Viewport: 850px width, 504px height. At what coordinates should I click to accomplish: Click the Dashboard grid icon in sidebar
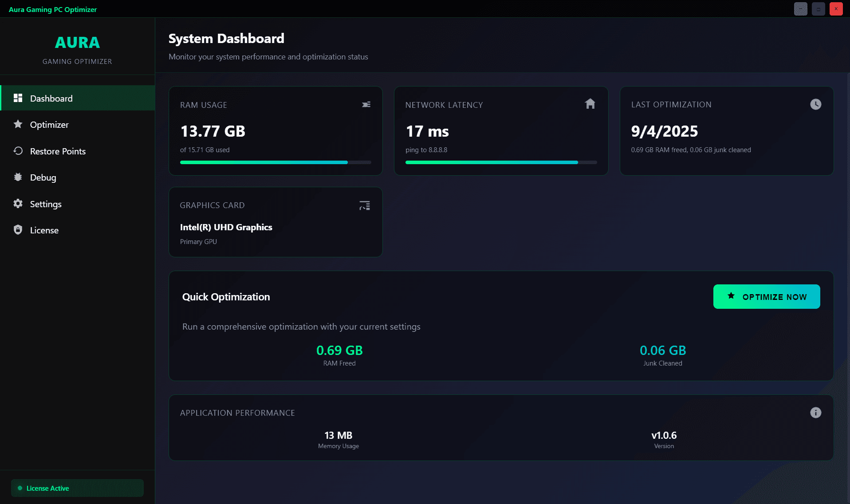tap(18, 98)
